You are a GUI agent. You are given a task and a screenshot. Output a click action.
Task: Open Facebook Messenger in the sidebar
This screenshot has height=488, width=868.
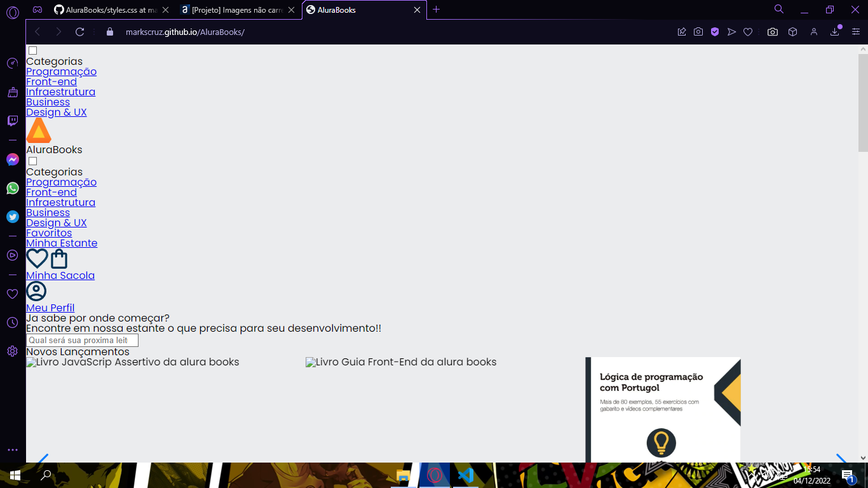13,159
